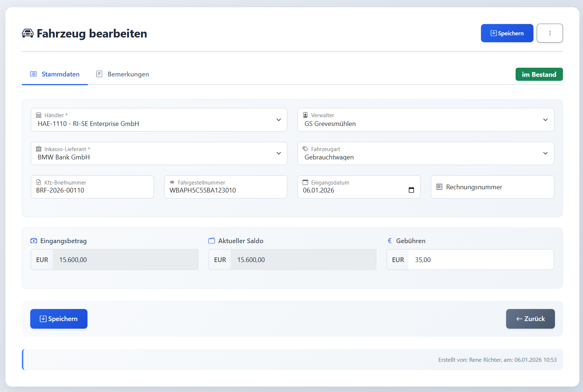This screenshot has height=392, width=583.
Task: Click the euro icon beside Gebühren
Action: coord(390,241)
